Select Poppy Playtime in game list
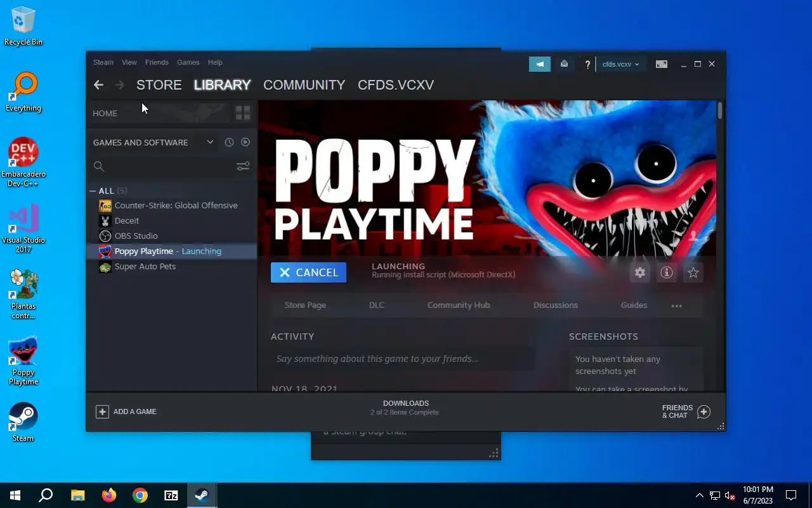This screenshot has width=812, height=508. coord(171,251)
